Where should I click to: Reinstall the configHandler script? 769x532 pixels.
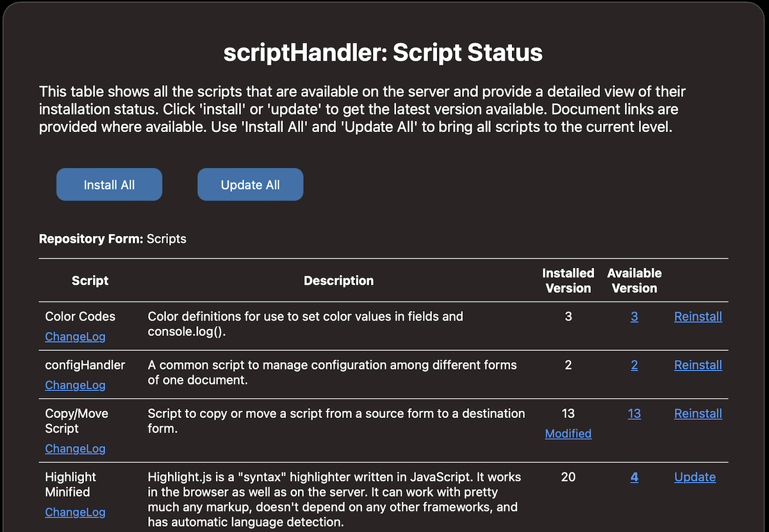(698, 365)
